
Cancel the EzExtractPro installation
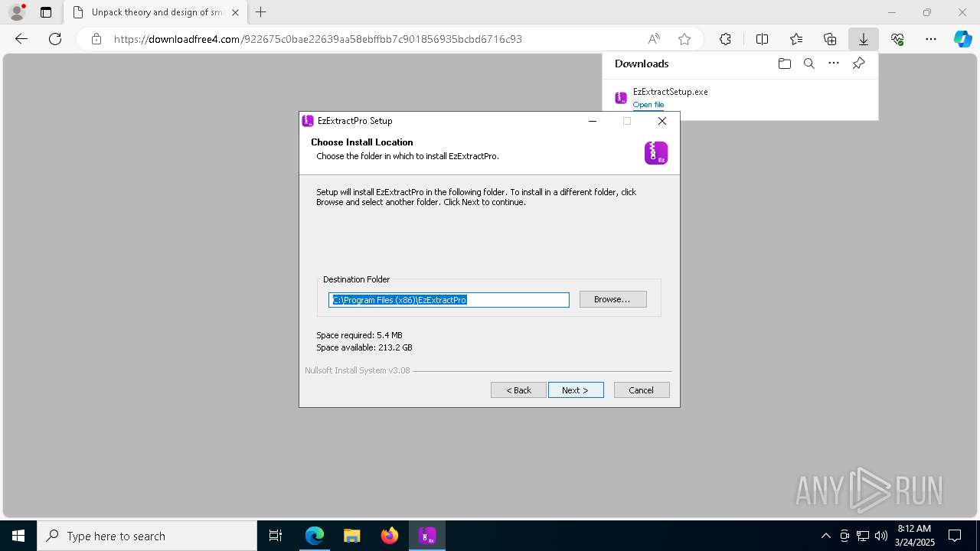pyautogui.click(x=642, y=390)
